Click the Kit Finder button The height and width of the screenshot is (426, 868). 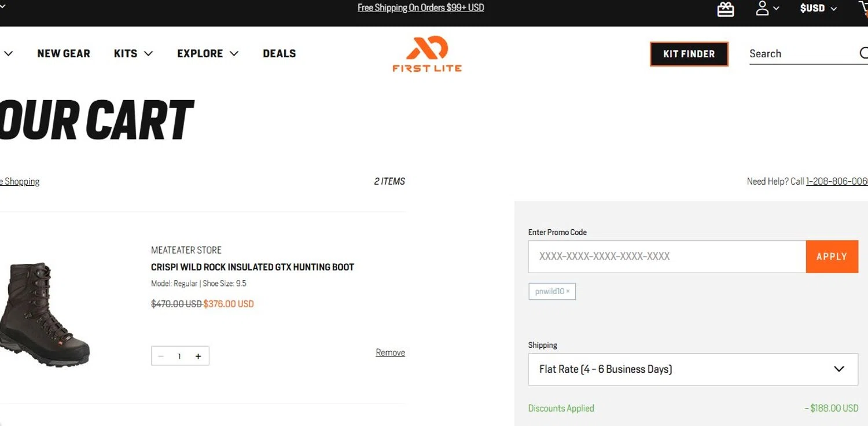click(x=689, y=54)
